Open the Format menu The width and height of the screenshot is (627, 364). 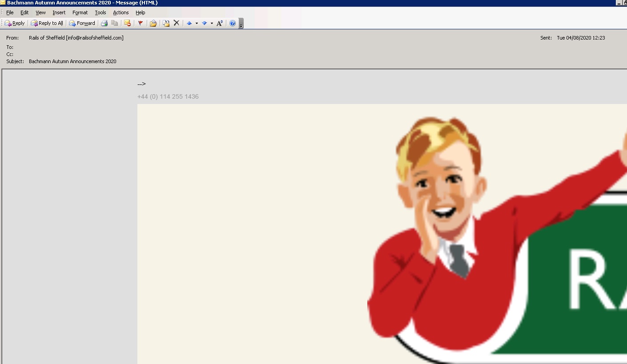coord(80,12)
